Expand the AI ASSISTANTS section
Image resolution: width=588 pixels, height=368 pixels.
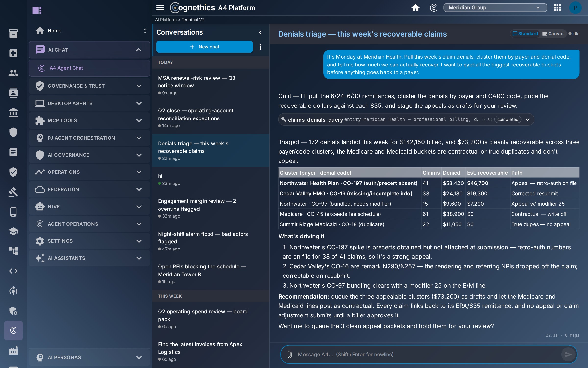click(89, 258)
